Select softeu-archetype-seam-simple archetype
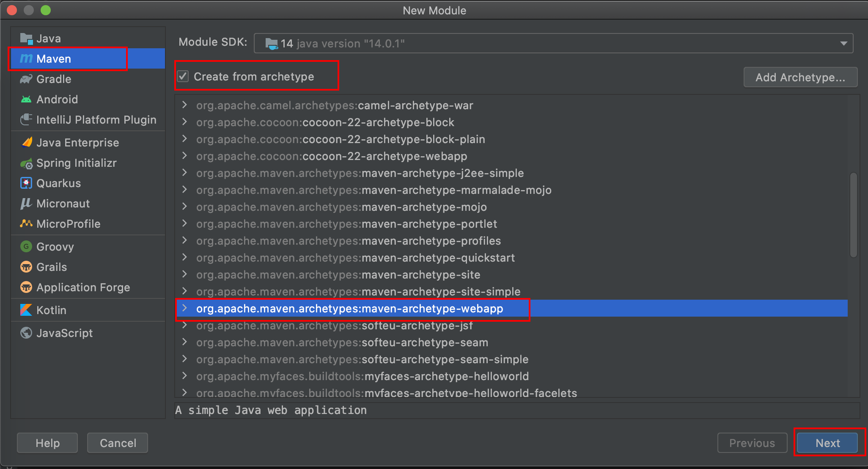The image size is (868, 469). coord(511,359)
